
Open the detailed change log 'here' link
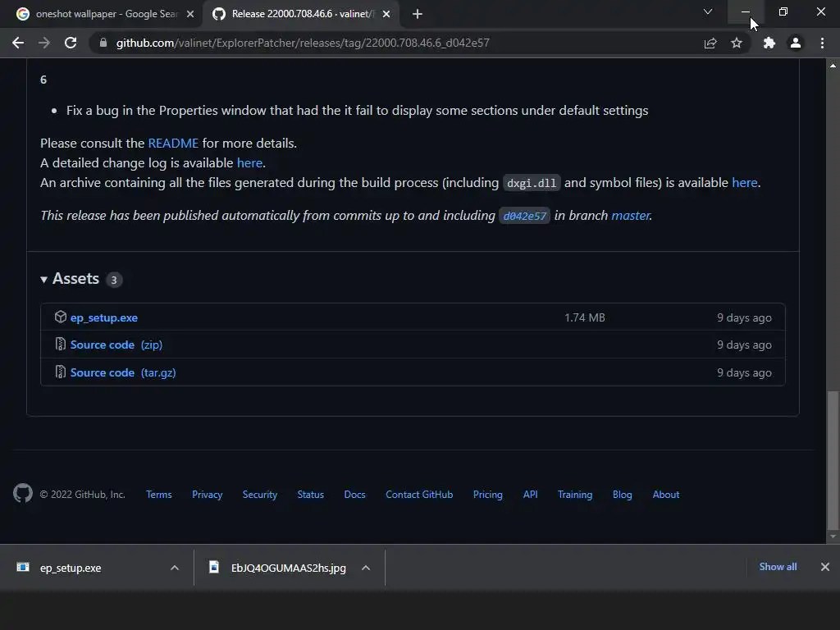coord(249,163)
